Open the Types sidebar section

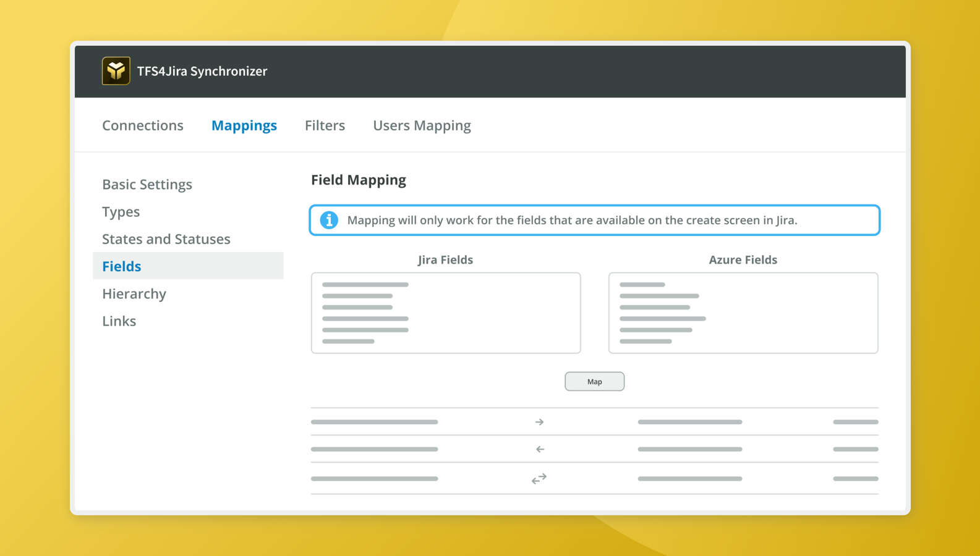pyautogui.click(x=121, y=212)
